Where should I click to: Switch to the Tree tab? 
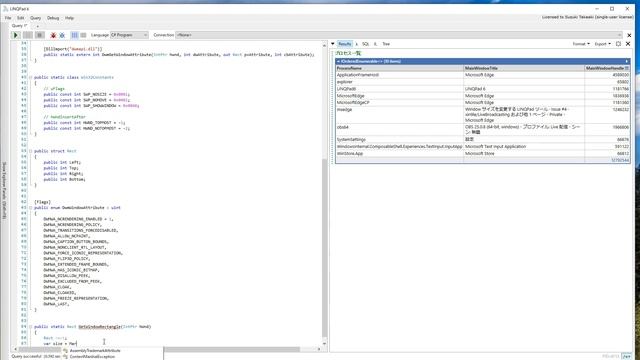386,44
